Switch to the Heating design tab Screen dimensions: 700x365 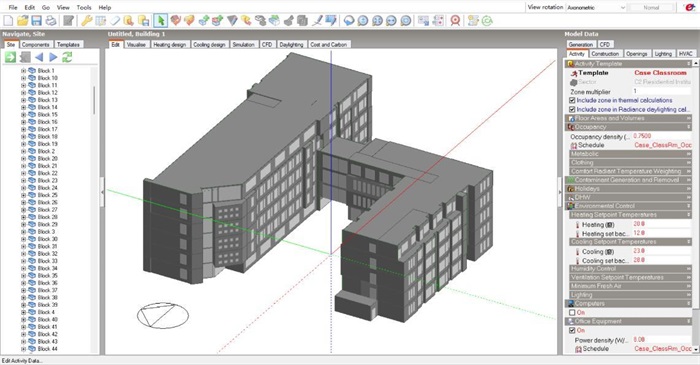(169, 45)
